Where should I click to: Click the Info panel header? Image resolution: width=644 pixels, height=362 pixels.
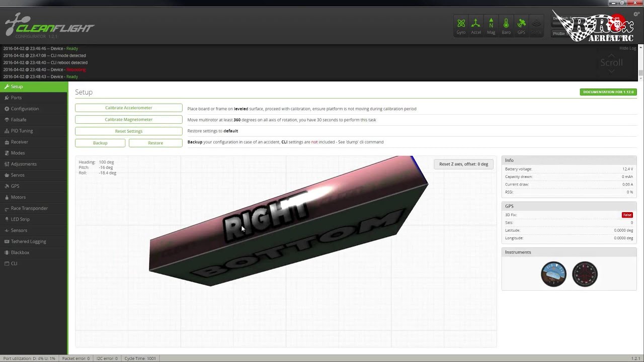pyautogui.click(x=569, y=160)
